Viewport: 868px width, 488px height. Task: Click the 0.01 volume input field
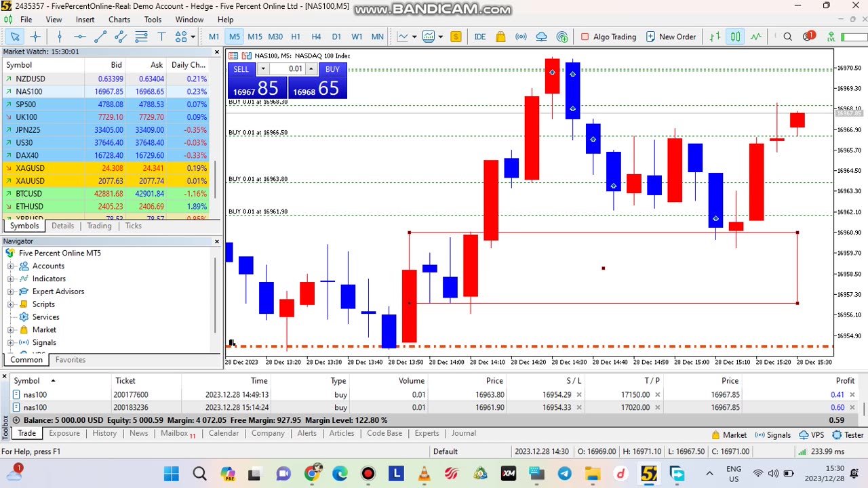[287, 69]
